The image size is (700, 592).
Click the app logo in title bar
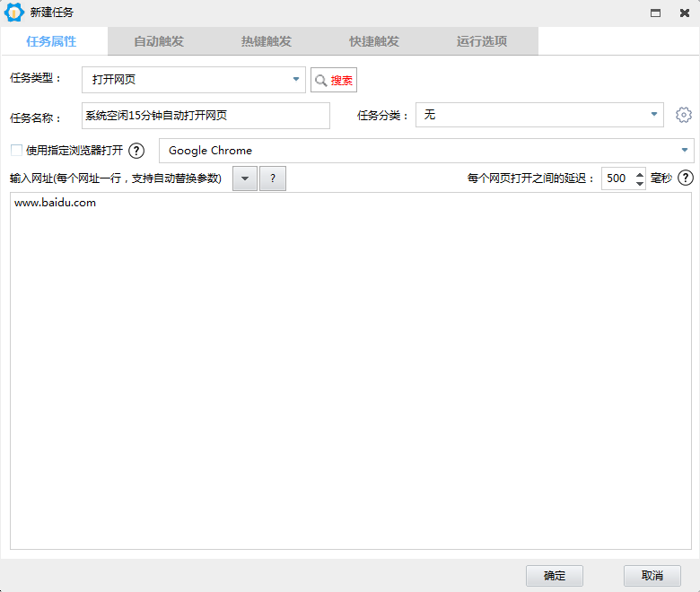(13, 13)
